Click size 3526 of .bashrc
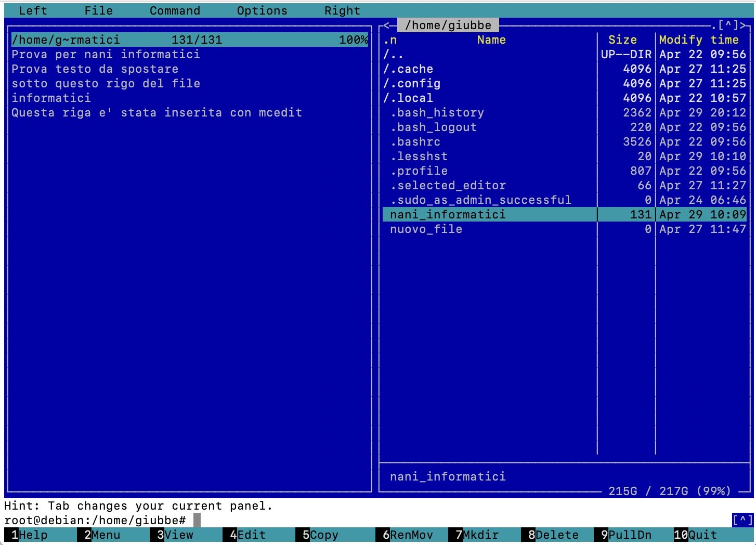Viewport: 756px width, 545px height. click(x=637, y=141)
